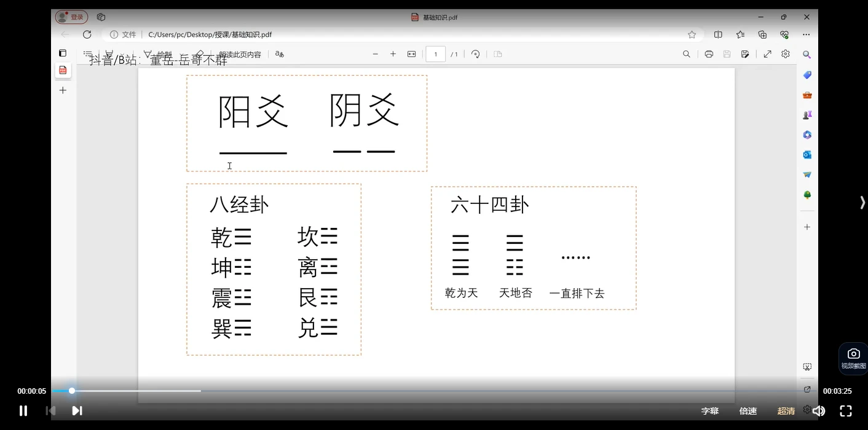Open Outlook in the sidebar
The height and width of the screenshot is (430, 868).
coord(807,155)
